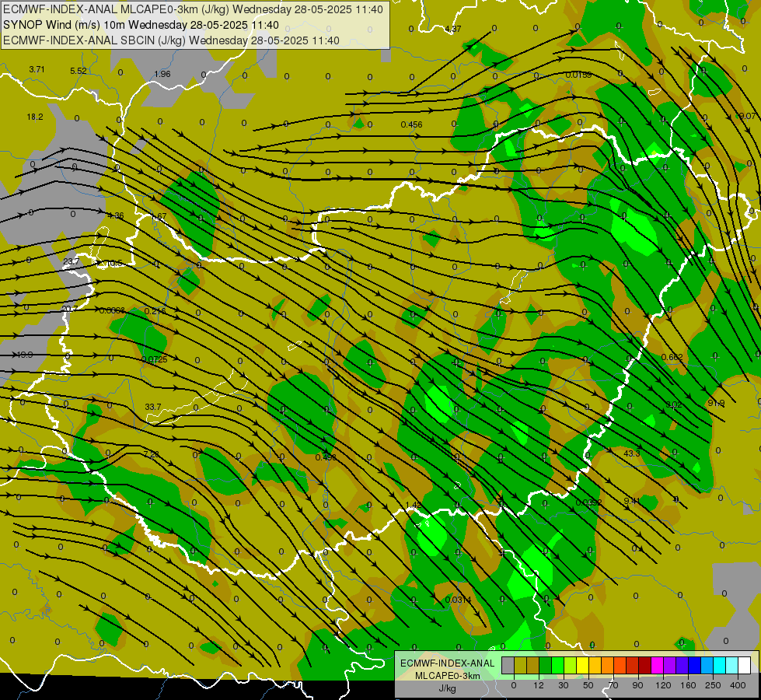Click the legend scale label 30
This screenshot has width=761, height=700.
tap(564, 685)
